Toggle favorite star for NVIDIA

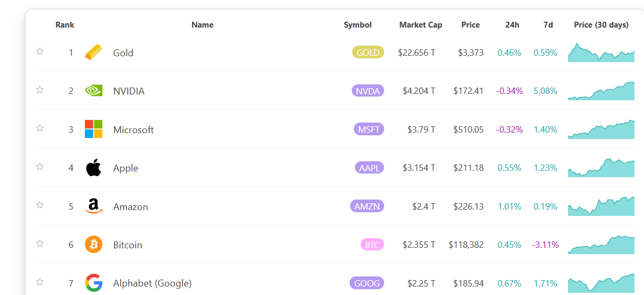click(40, 90)
